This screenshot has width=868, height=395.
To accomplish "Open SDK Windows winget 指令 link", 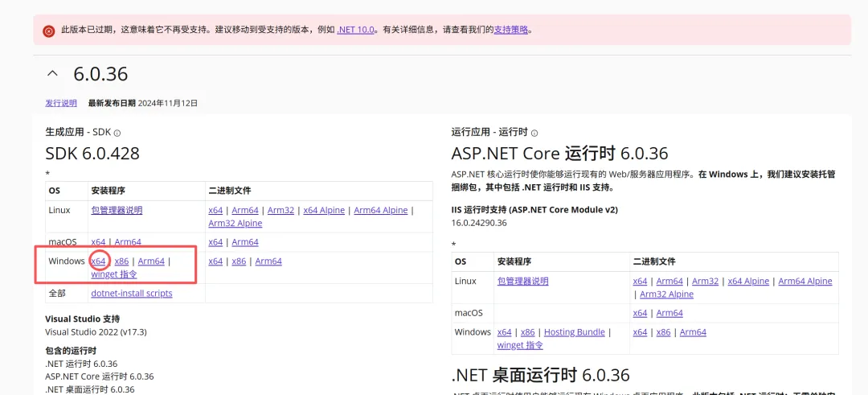I will point(114,274).
